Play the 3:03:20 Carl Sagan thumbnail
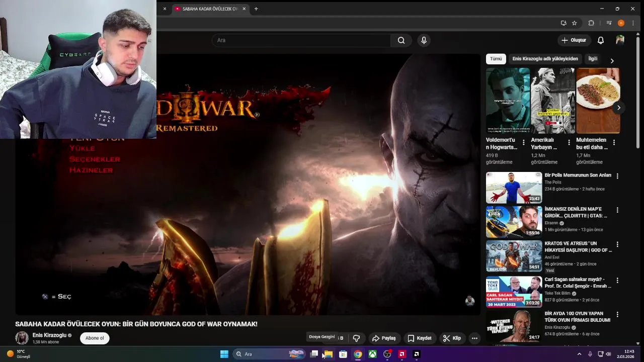This screenshot has height=362, width=644. [x=514, y=292]
